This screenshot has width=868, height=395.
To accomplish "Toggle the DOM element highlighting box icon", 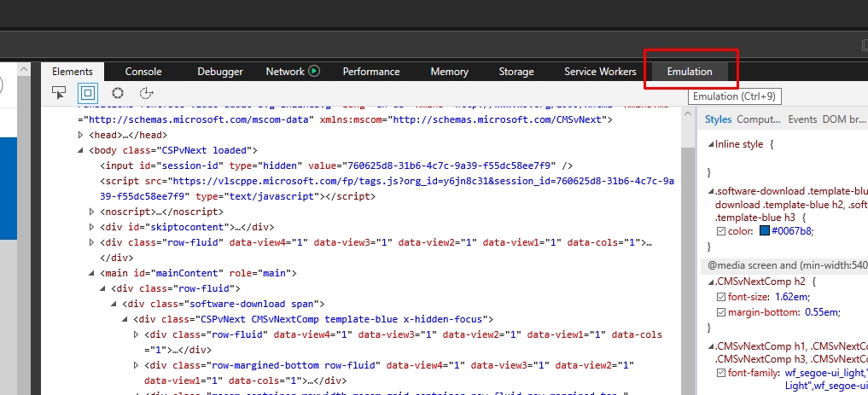I will (87, 93).
